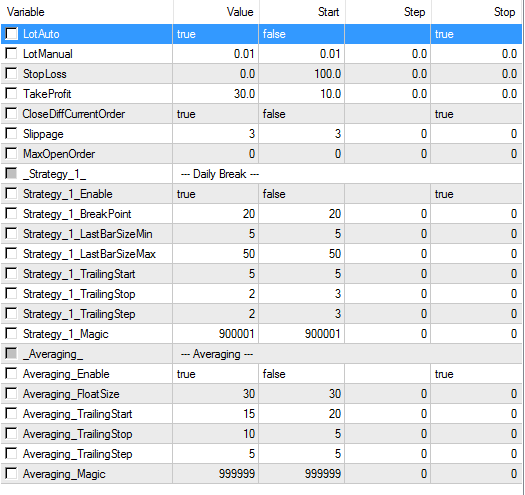Tick the Slippage checkbox
Viewport: 525px width, 495px height.
click(x=11, y=133)
